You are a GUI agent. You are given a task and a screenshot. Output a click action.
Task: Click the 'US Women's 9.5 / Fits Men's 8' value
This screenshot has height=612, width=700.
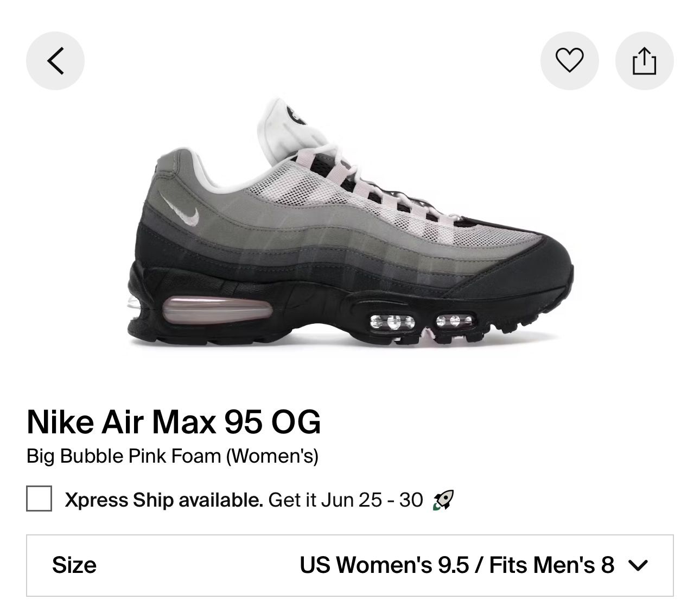(x=457, y=565)
